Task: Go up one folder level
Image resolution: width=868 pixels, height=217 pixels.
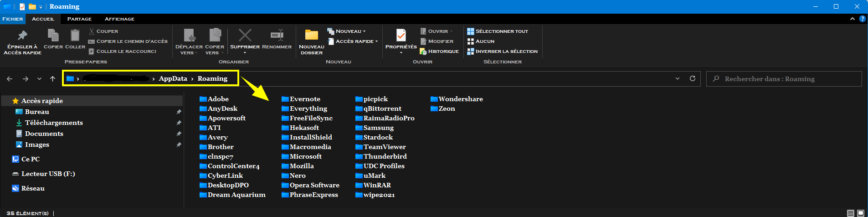Action: (x=53, y=79)
